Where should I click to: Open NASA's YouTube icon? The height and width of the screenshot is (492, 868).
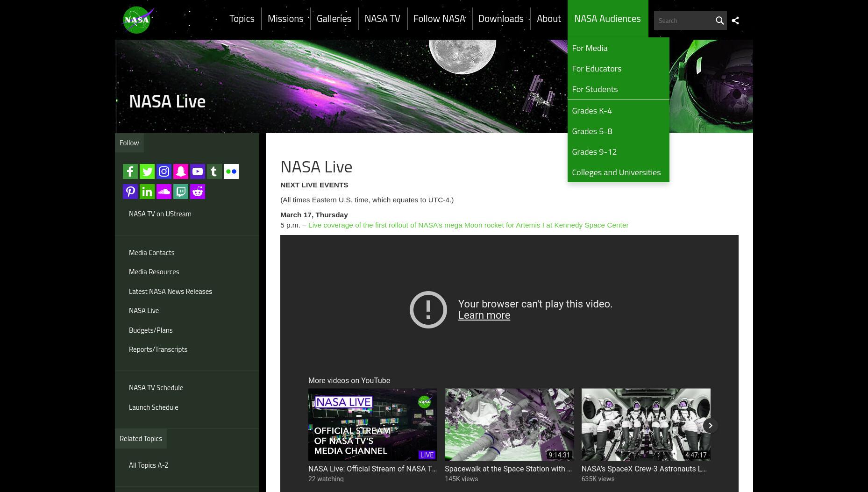198,171
